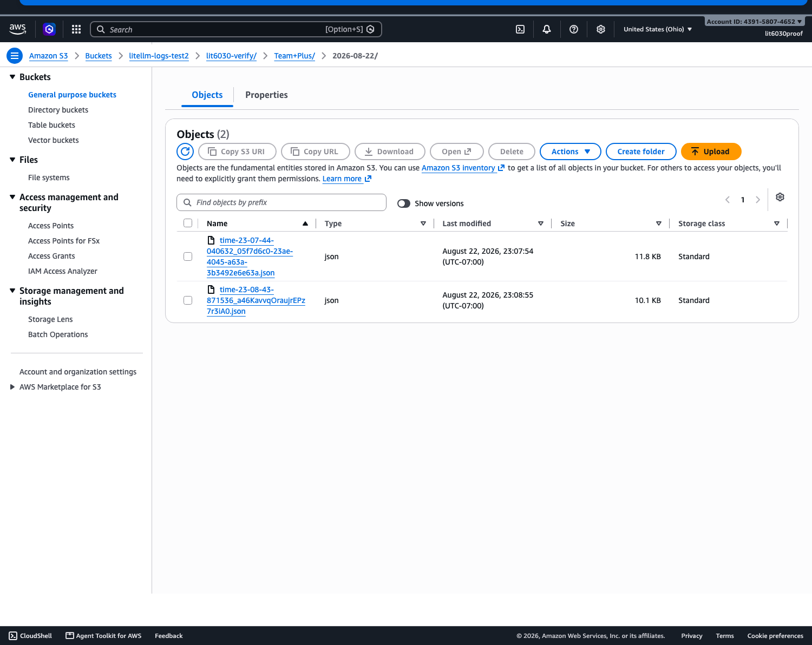Focus the Find objects by prefix field
812x645 pixels.
coord(281,202)
